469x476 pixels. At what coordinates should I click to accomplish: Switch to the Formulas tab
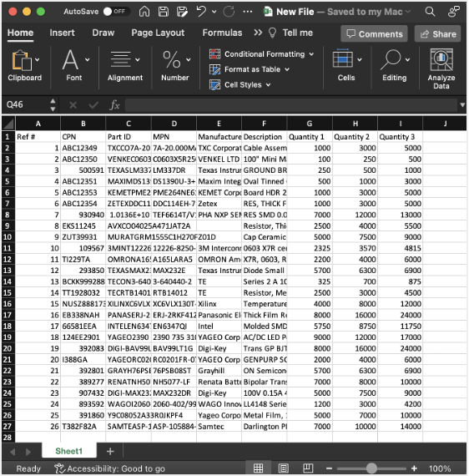222,33
